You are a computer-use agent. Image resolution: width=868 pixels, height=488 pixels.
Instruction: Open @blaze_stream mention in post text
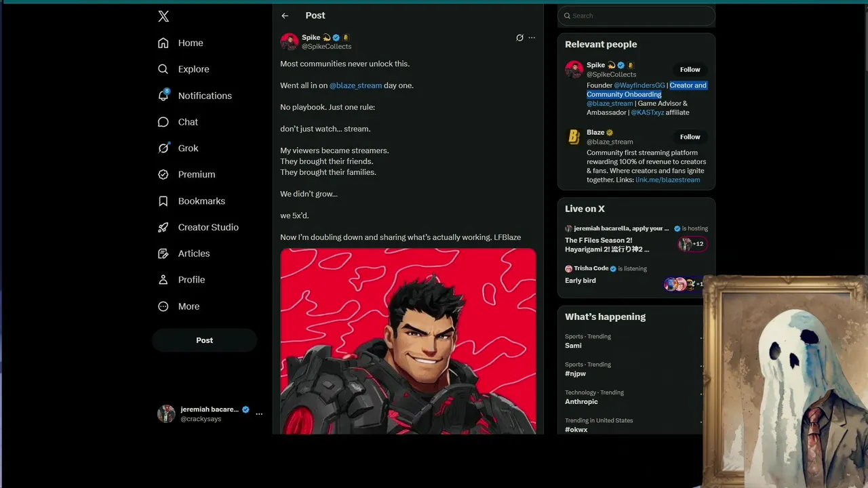tap(355, 85)
